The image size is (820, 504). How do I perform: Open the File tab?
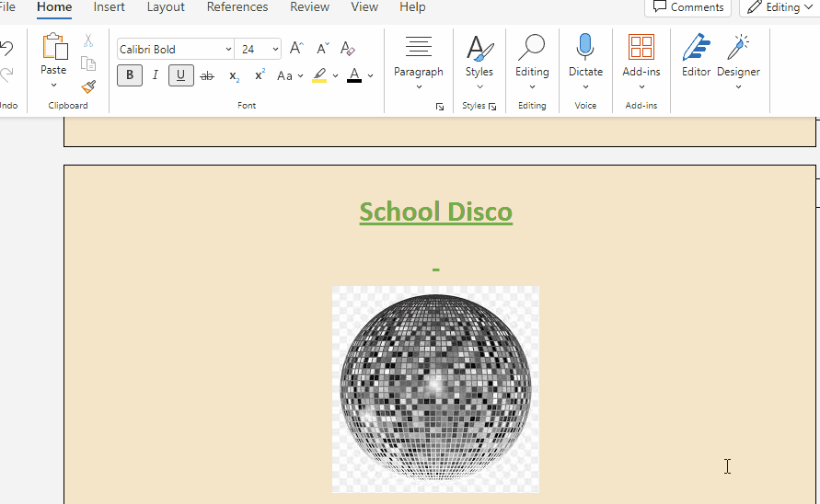pos(7,7)
